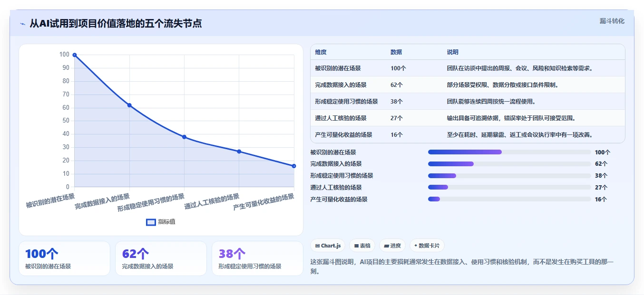Click the chart data point at 27
The height and width of the screenshot is (295, 644).
[239, 152]
